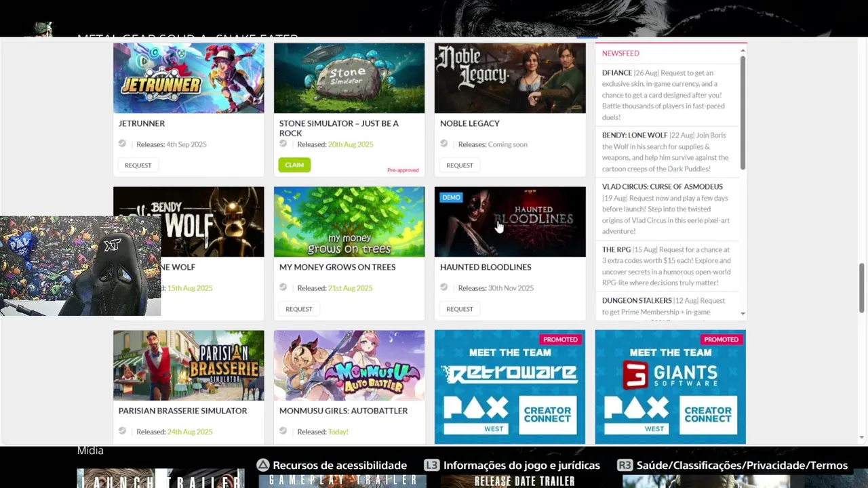
Task: Click the Gameplay Trailer media thumbnail
Action: pos(342,480)
